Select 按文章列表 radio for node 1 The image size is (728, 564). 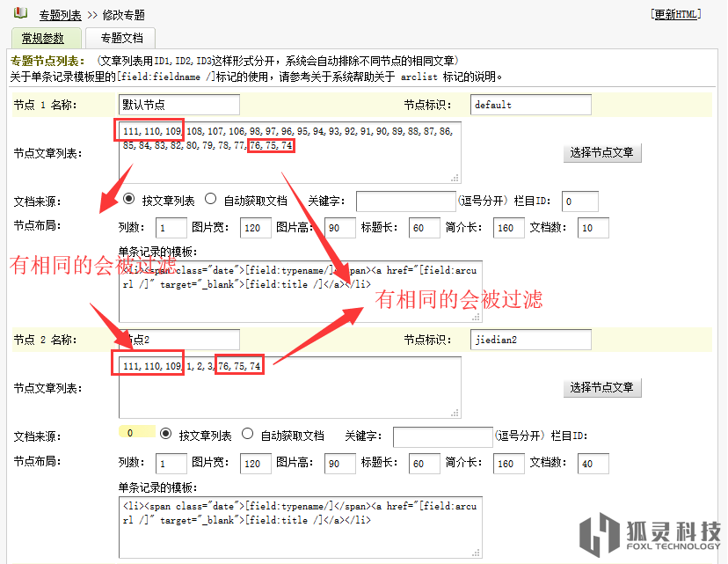coord(130,200)
